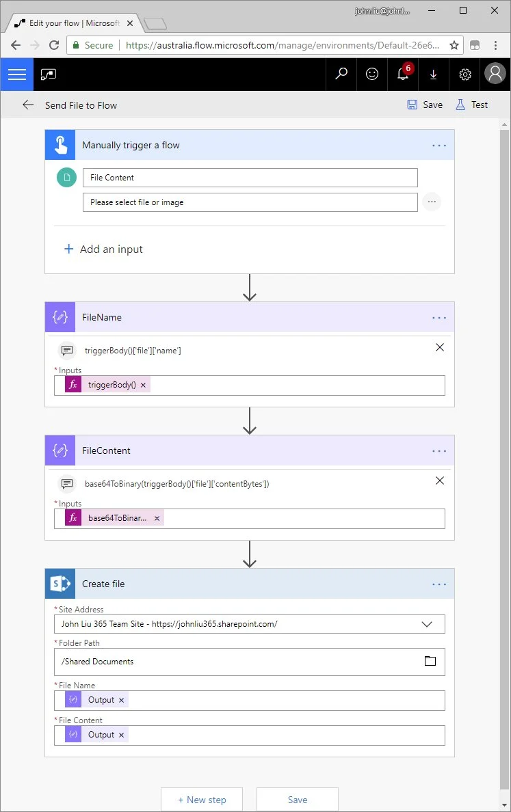Open notifications bell with 6 alerts

403,75
